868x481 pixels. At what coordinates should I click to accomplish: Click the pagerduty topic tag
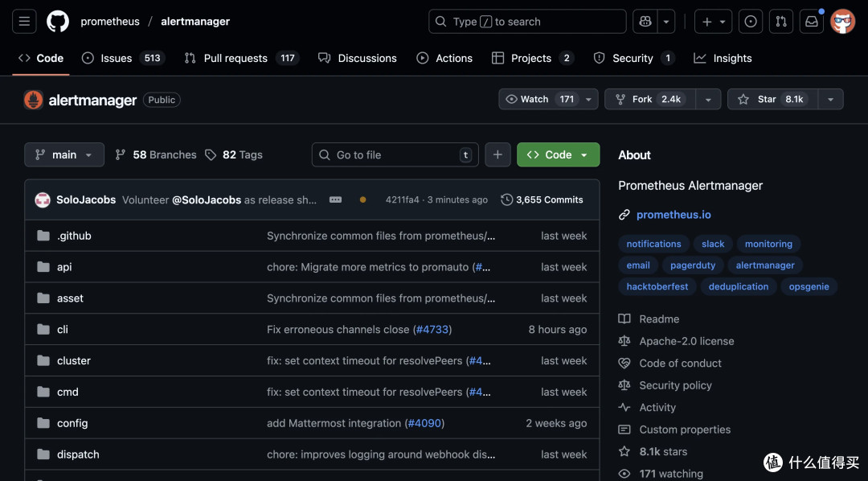point(693,265)
